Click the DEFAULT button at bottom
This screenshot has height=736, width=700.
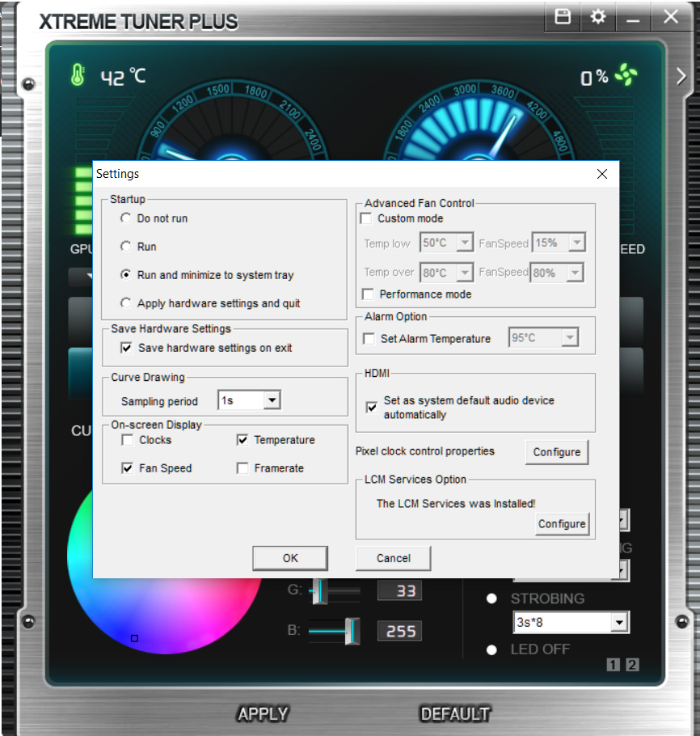[454, 714]
